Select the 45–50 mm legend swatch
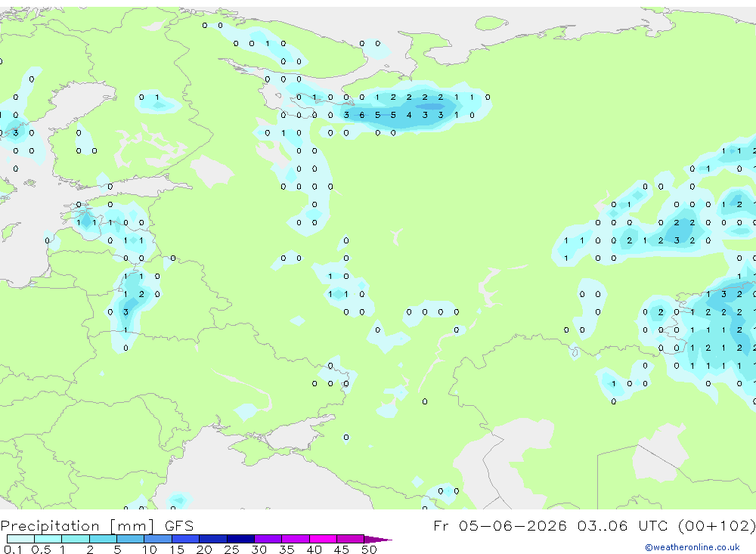Viewport: 756px width, 554px height. pos(351,539)
